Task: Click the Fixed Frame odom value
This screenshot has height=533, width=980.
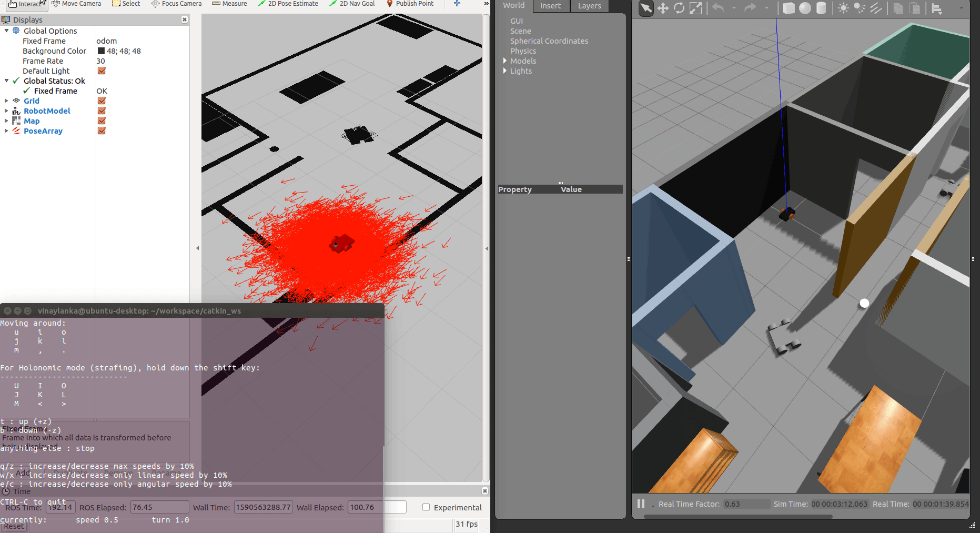Action: click(x=107, y=41)
